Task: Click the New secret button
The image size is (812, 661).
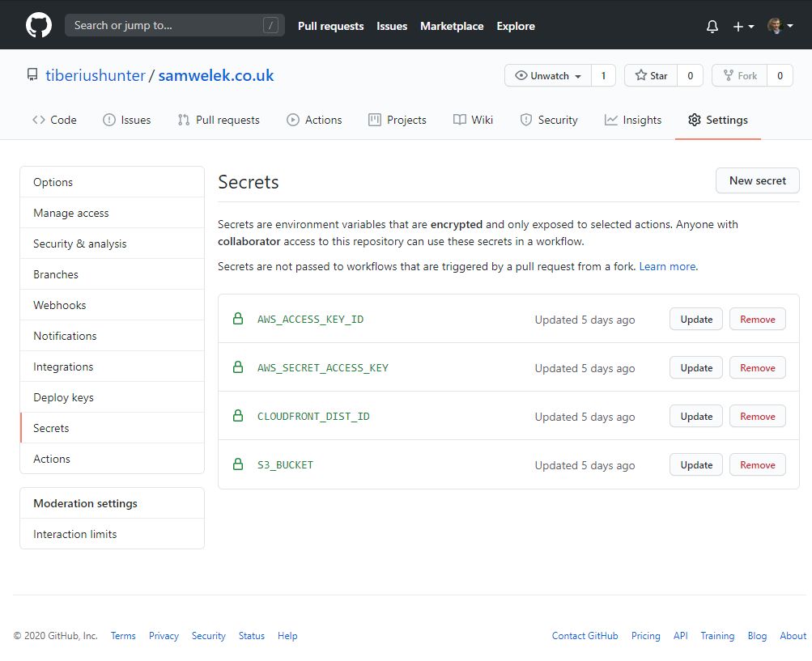Action: [757, 180]
